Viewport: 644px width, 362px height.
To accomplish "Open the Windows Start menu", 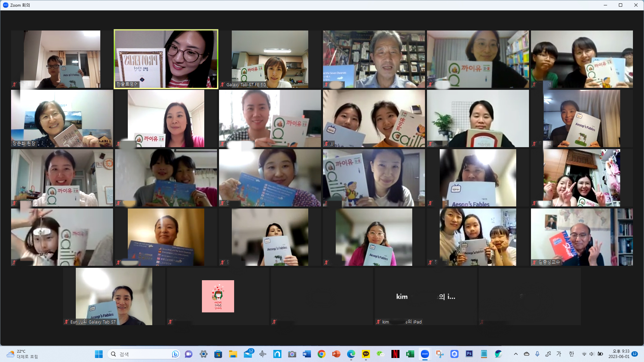I will (99, 354).
